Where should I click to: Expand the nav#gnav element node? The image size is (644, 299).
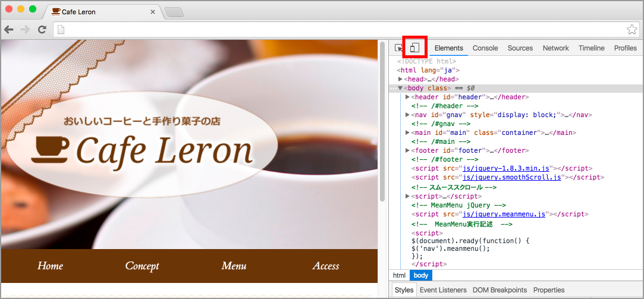point(407,115)
